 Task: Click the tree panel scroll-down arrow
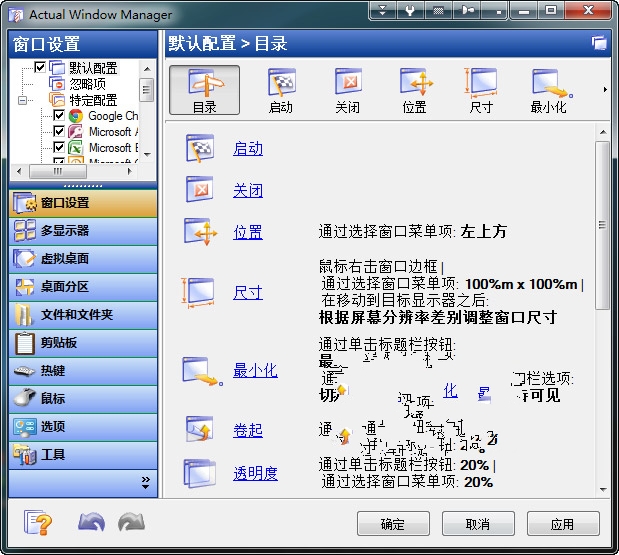pyautogui.click(x=147, y=154)
